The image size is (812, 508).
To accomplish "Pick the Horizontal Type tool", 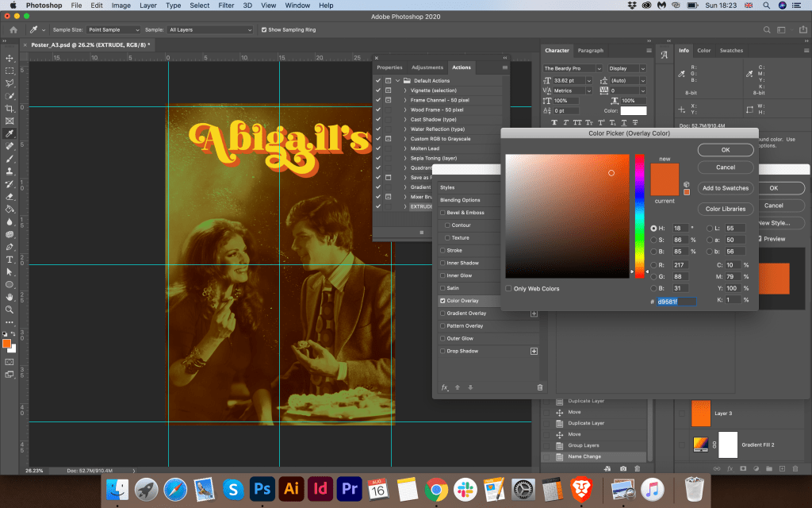I will [x=10, y=260].
